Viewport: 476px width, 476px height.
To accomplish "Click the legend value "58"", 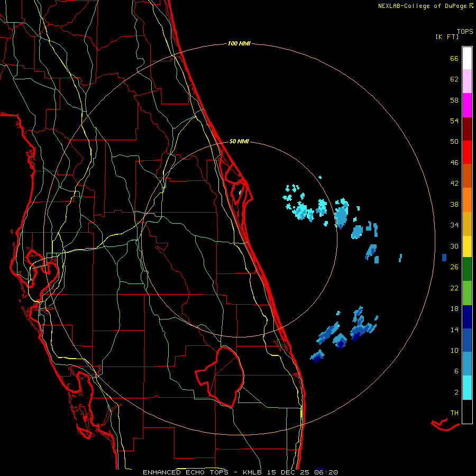I will coord(454,100).
